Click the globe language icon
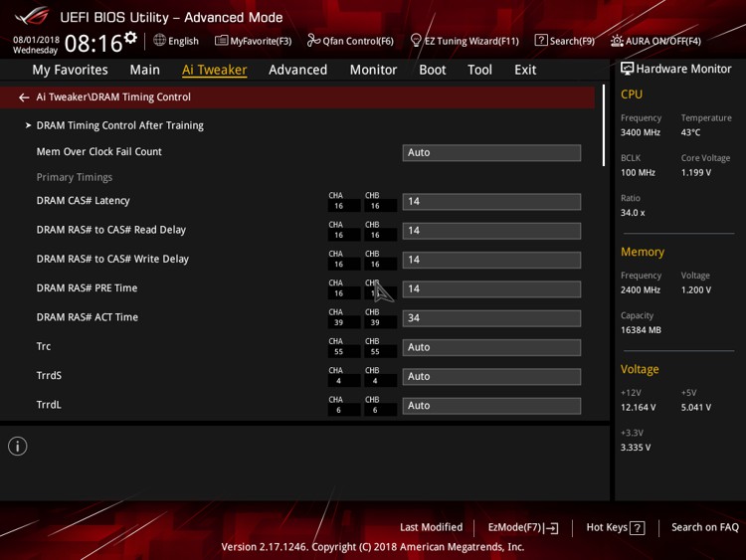Screen dimensions: 746x560 coord(159,41)
